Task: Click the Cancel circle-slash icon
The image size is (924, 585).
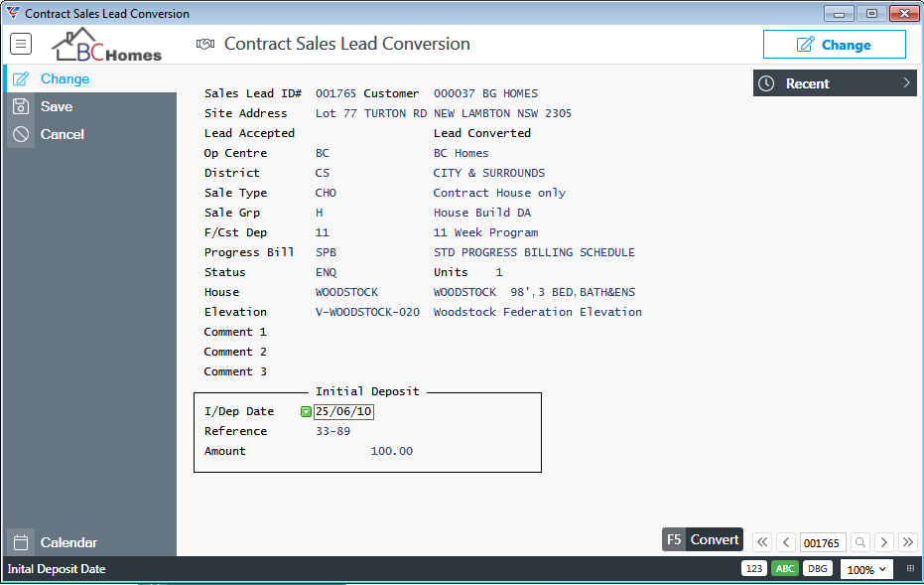Action: coord(21,134)
